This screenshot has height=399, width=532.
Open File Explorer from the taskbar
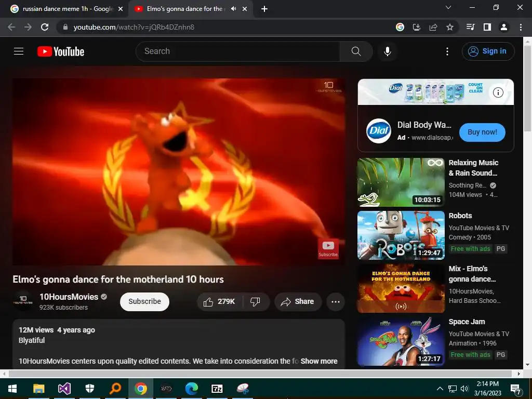pos(38,389)
